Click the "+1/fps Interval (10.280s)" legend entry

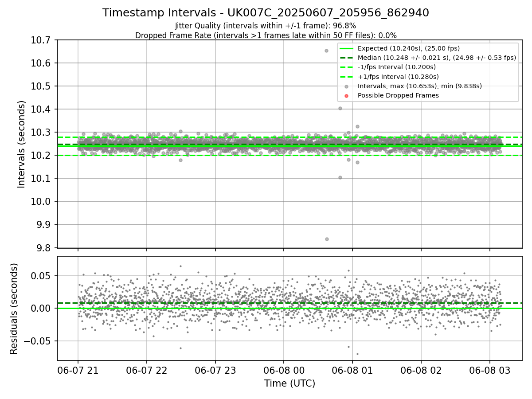point(398,77)
